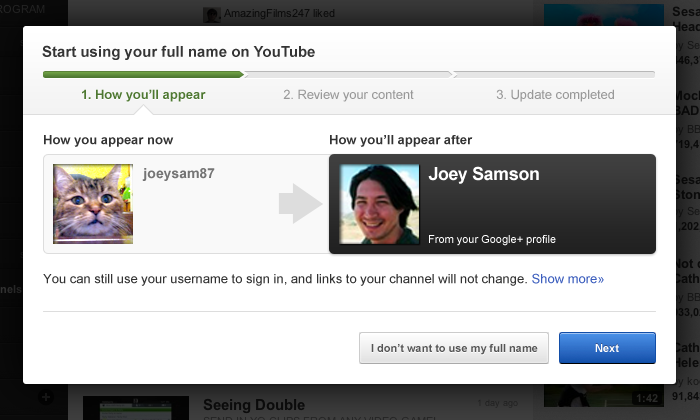This screenshot has width=700, height=420.
Task: Click the Joey Samson profile photo
Action: tap(379, 204)
